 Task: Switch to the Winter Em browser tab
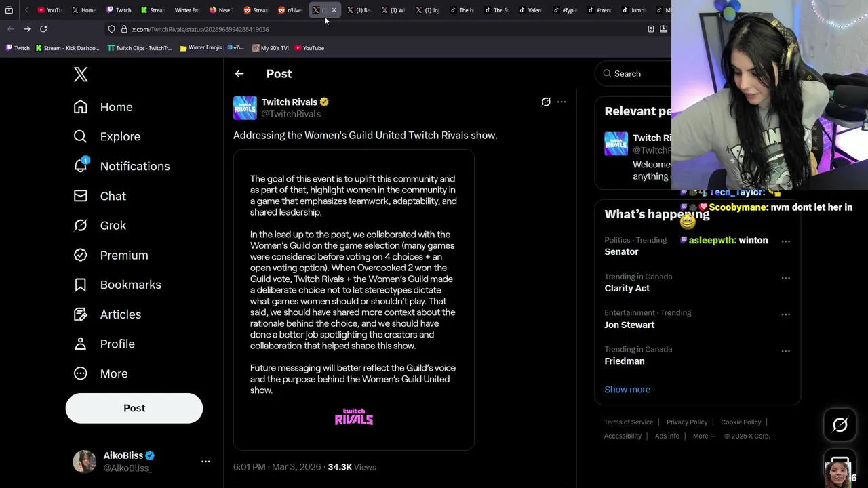186,10
